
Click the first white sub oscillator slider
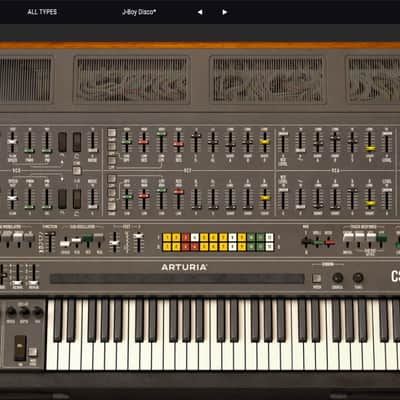[65, 244]
